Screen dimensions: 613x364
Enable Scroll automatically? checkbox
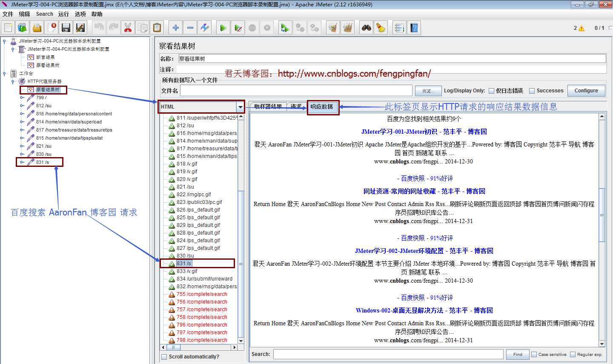point(164,357)
